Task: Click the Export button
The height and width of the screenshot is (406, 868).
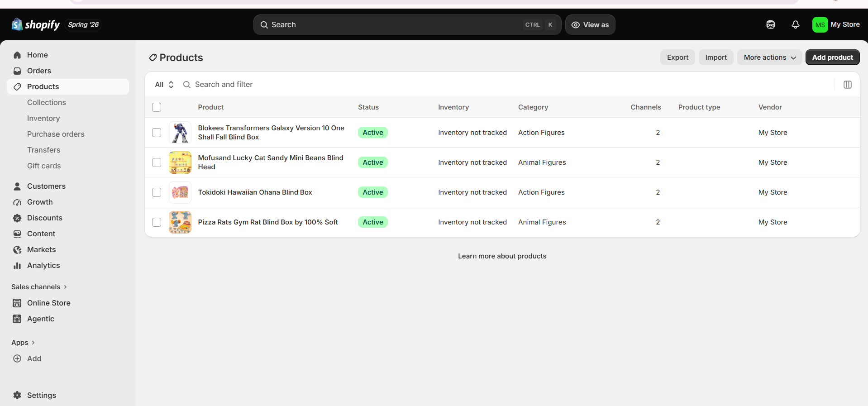Action: [677, 57]
